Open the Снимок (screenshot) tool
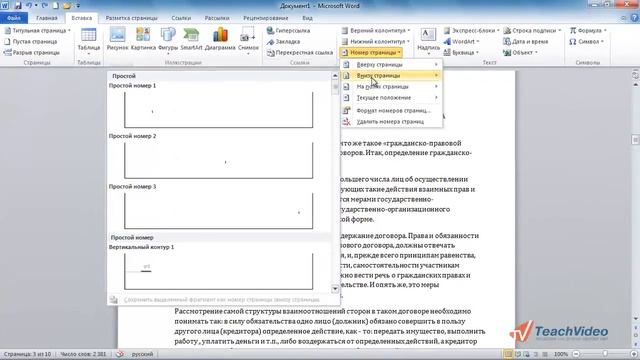 pyautogui.click(x=248, y=41)
